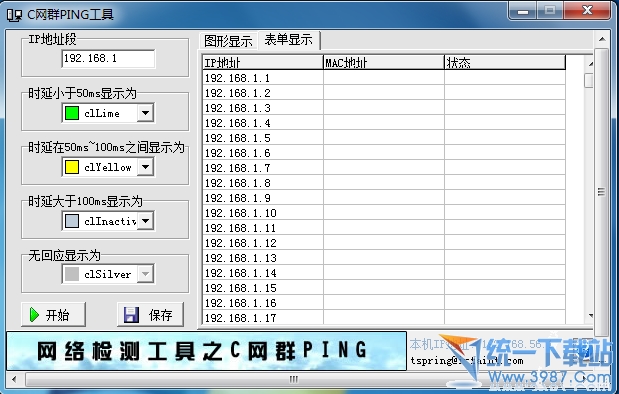Minimize the C网群PING工具 window
Screen dimensions: 619x394
(x=523, y=11)
